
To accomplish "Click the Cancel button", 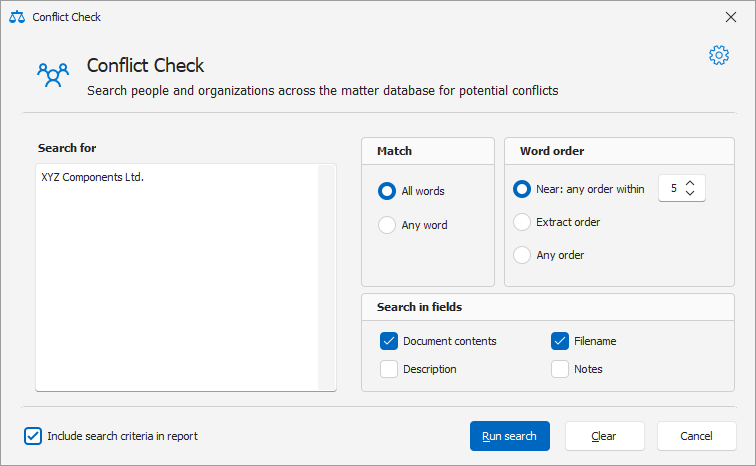I will pos(696,436).
